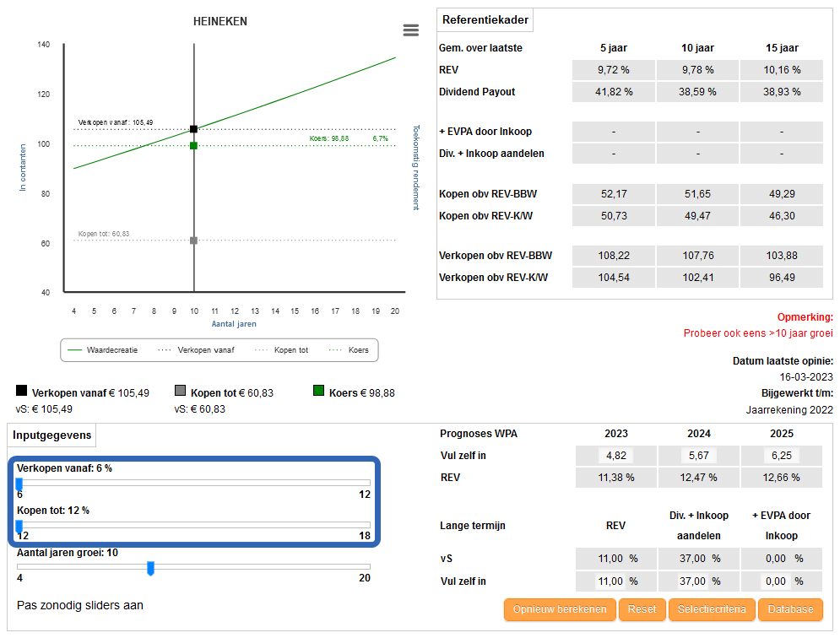Click vS: € 60,83 text
The height and width of the screenshot is (638, 840).
pos(200,409)
